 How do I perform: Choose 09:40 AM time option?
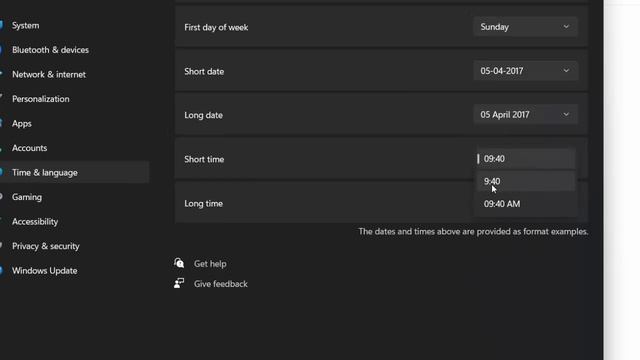pos(526,204)
